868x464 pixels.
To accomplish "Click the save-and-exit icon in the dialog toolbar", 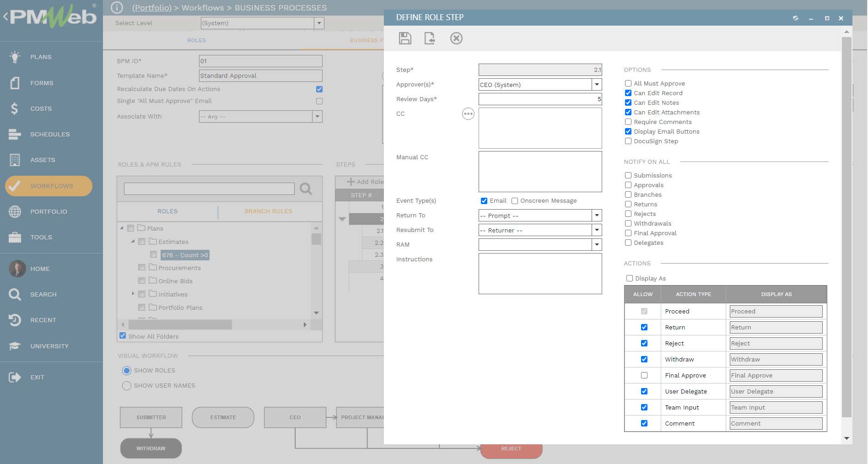I will pos(430,38).
